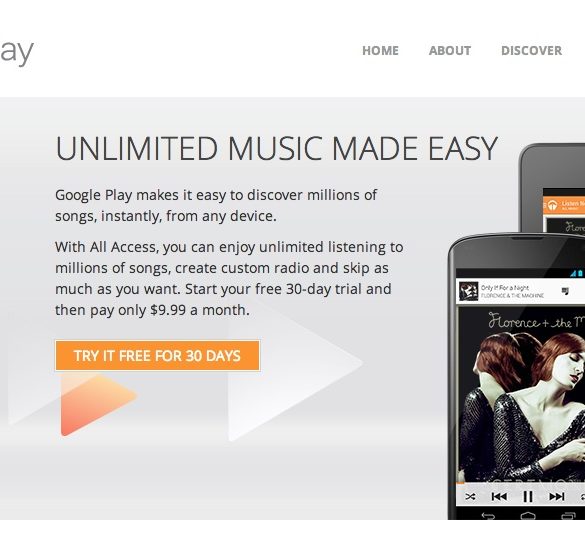Click the Google Play logo text
The height and width of the screenshot is (540, 585).
click(x=17, y=52)
